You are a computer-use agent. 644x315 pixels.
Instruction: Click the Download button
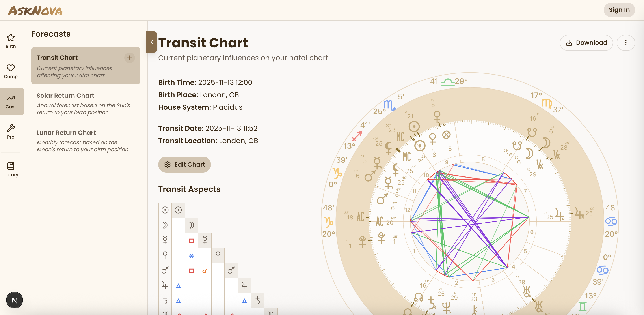click(586, 43)
